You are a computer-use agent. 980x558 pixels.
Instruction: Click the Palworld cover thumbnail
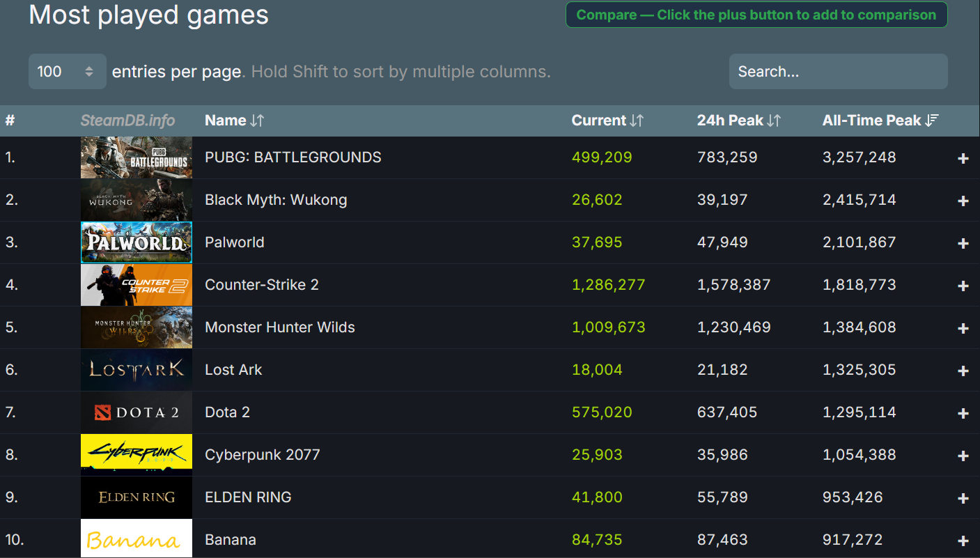(x=136, y=242)
